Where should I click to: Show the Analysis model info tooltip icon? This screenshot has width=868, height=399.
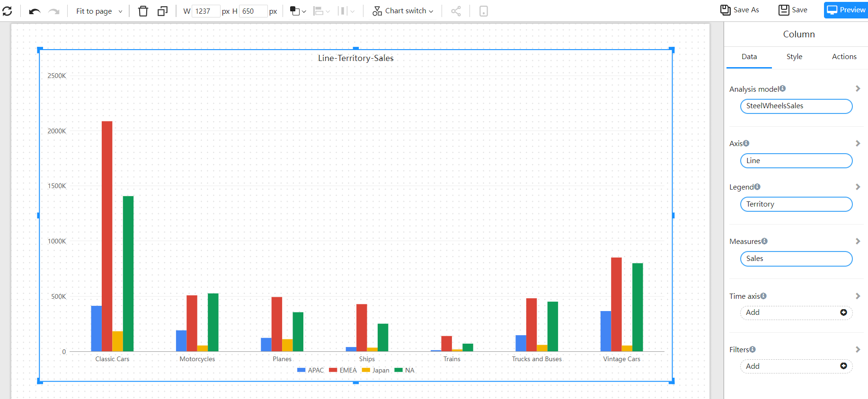click(x=782, y=88)
